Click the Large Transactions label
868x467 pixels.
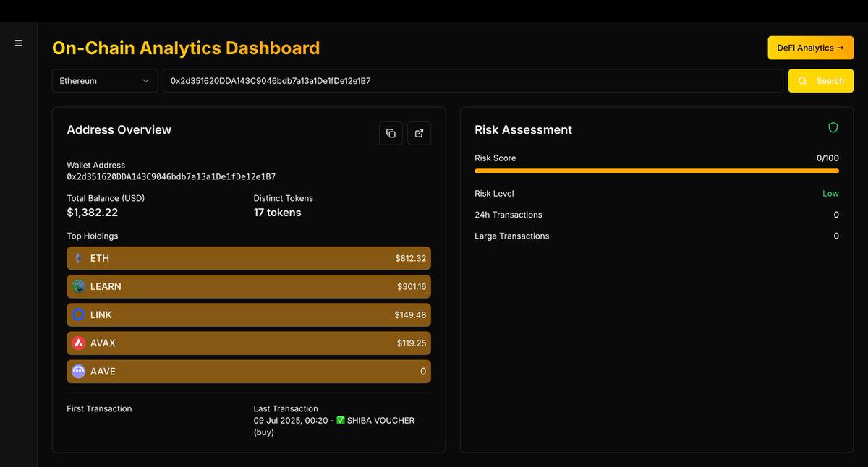[512, 236]
